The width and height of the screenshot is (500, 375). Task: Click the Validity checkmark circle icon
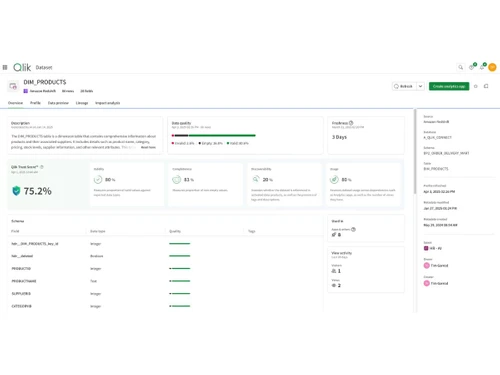(x=98, y=180)
